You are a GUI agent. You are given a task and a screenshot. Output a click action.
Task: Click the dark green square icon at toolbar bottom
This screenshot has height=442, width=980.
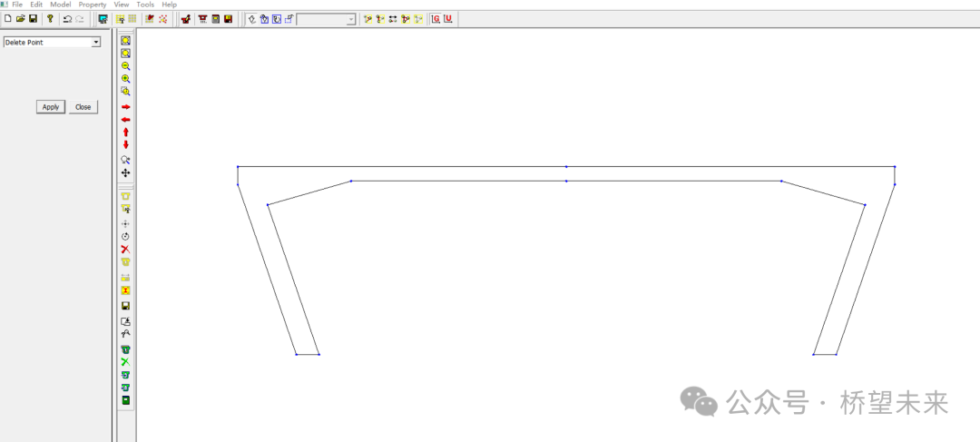125,400
